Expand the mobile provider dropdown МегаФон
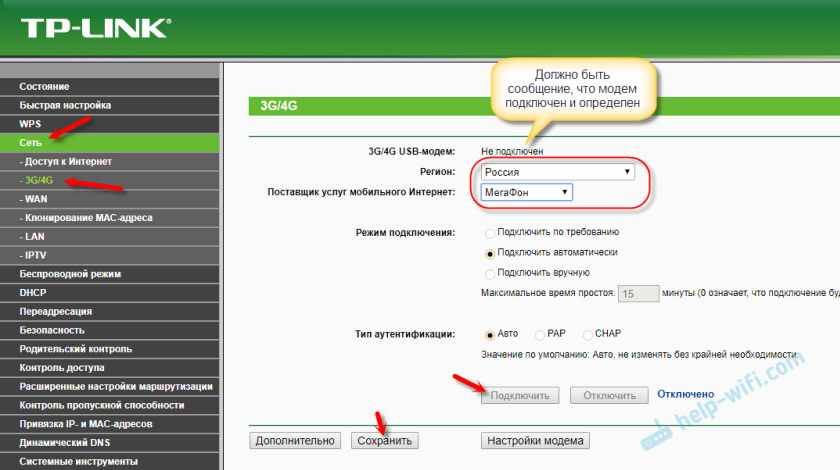The width and height of the screenshot is (840, 470). [x=526, y=192]
